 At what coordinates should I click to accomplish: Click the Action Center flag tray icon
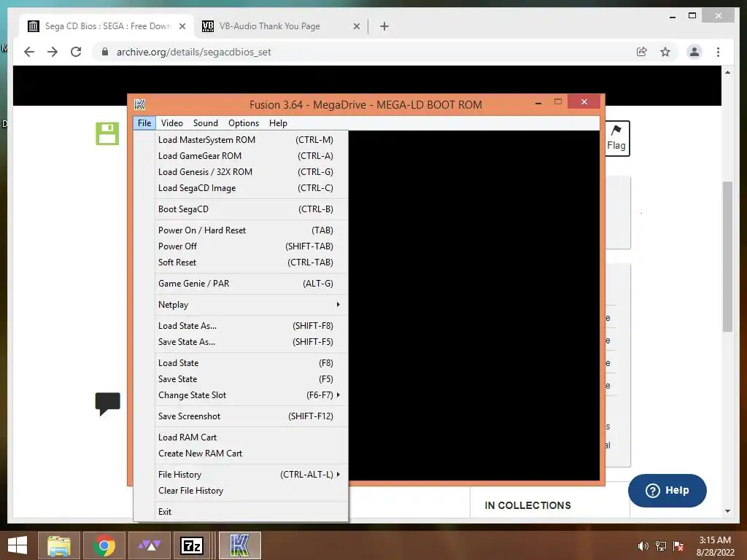tap(678, 545)
